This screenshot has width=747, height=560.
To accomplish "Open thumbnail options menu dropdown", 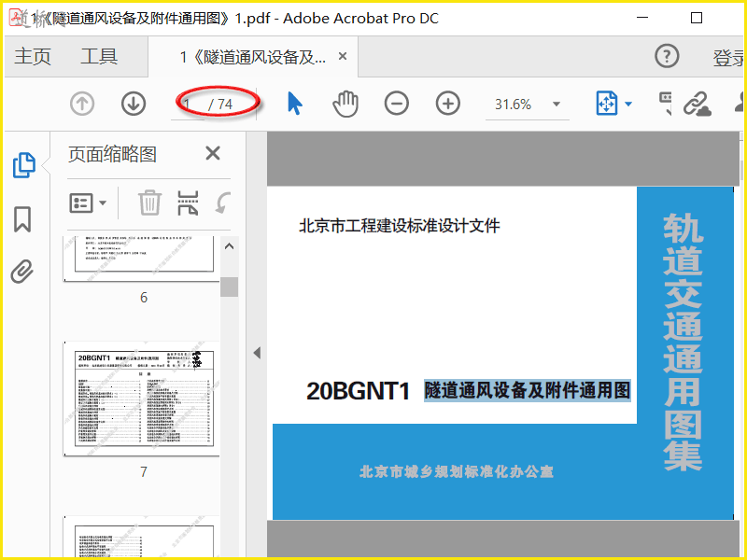I will (88, 203).
